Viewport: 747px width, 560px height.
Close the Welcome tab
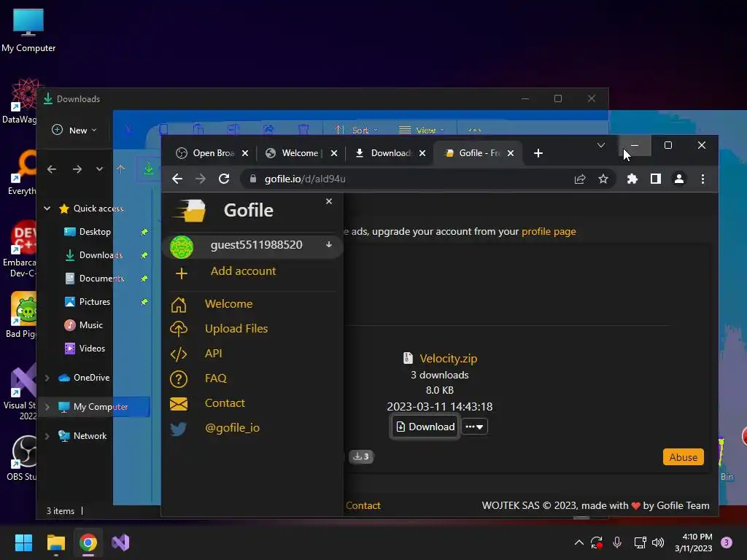[334, 153]
